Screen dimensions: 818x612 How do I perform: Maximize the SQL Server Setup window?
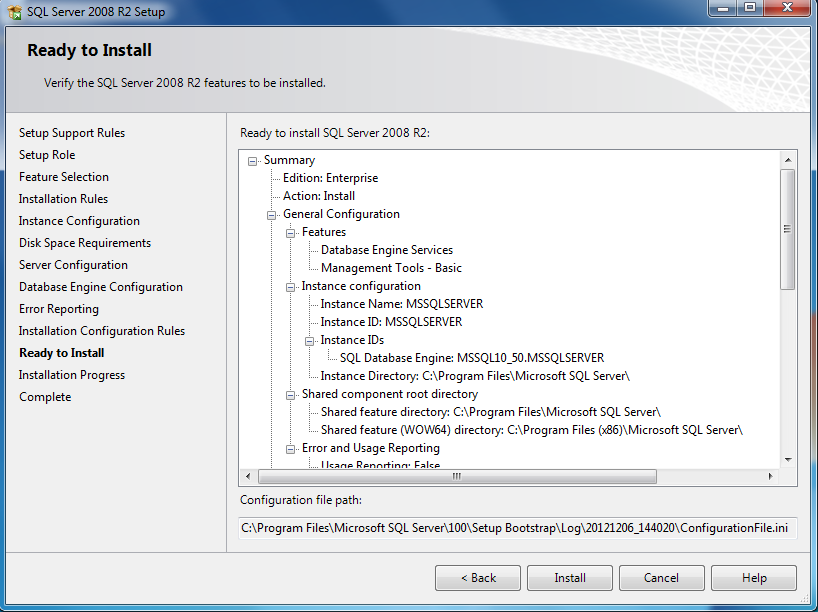pyautogui.click(x=750, y=8)
